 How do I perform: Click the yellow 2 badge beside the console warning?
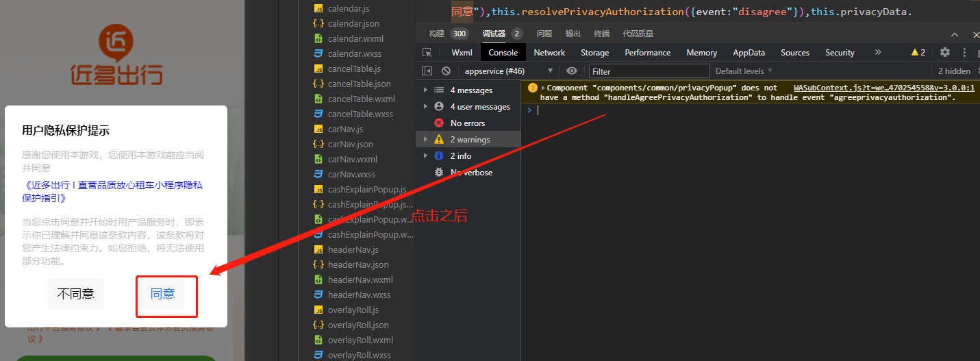click(x=532, y=88)
